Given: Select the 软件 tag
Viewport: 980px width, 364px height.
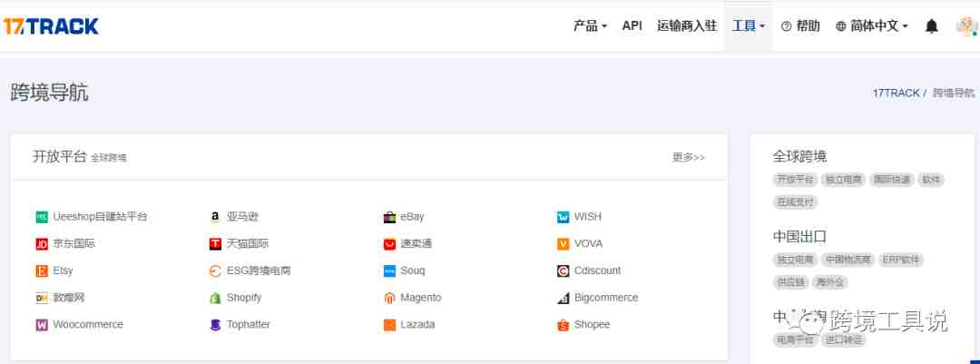Looking at the screenshot, I should (931, 180).
